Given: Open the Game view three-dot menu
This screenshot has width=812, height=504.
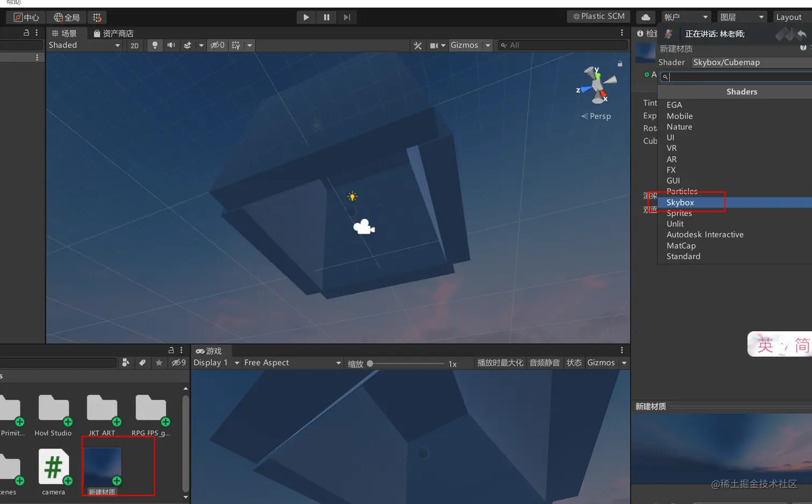Looking at the screenshot, I should coord(622,350).
